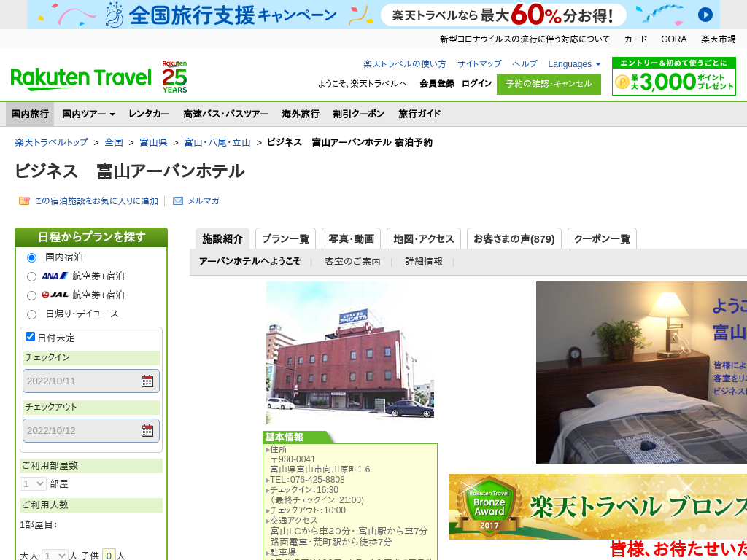Open the 国内旅行 nav menu

pos(30,114)
